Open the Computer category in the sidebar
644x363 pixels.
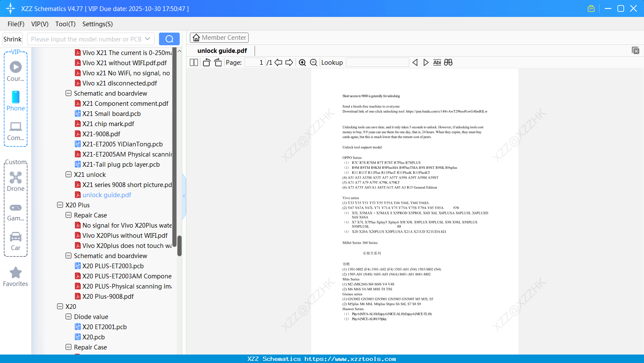click(x=16, y=131)
